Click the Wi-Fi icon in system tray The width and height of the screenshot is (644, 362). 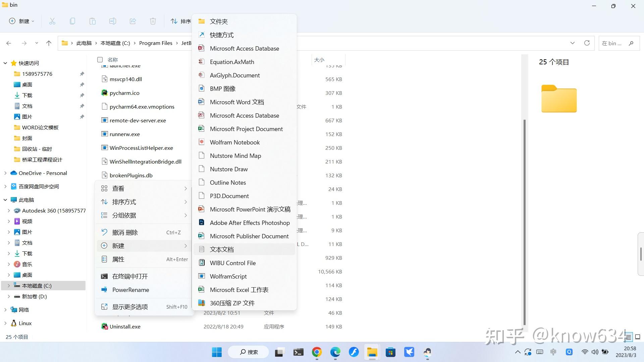click(585, 352)
